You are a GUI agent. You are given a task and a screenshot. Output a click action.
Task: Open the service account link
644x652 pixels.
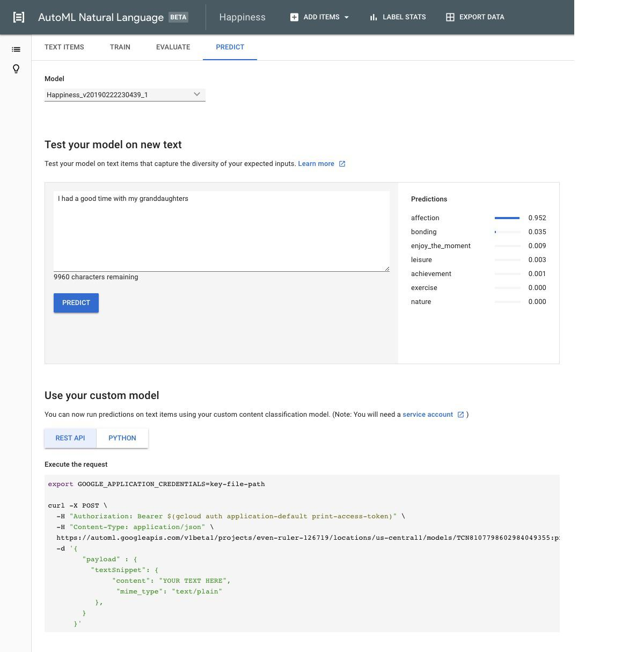pyautogui.click(x=428, y=415)
